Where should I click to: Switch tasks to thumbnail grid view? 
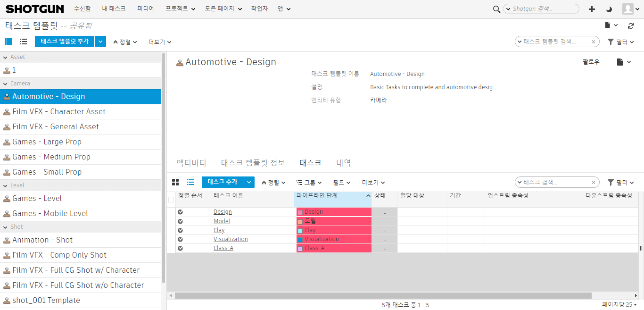pyautogui.click(x=175, y=182)
